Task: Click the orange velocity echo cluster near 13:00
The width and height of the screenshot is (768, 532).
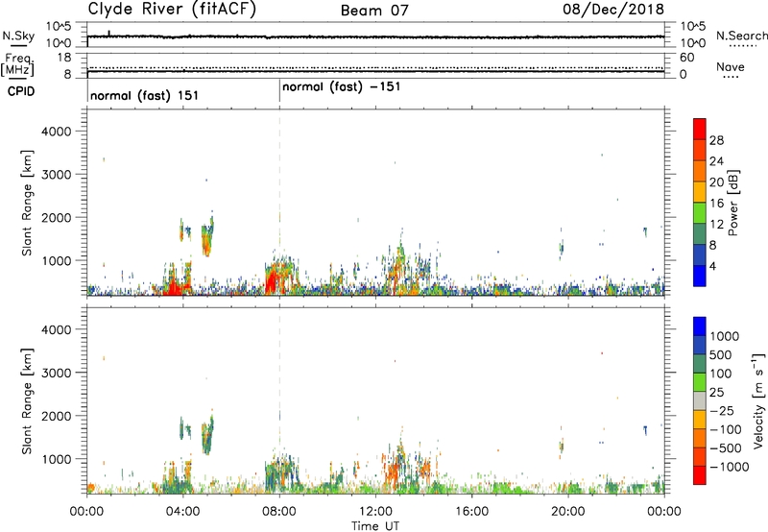Action: pyautogui.click(x=392, y=472)
